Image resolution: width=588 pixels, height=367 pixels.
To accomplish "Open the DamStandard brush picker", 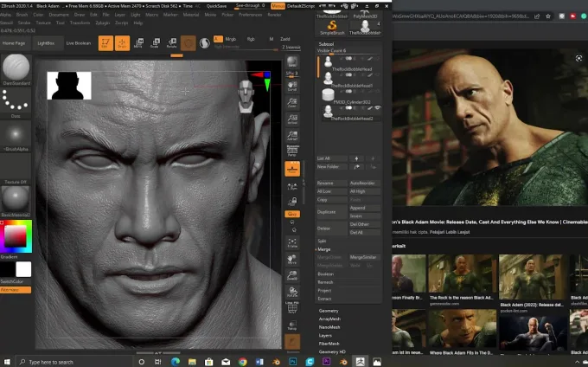I will tap(16, 69).
